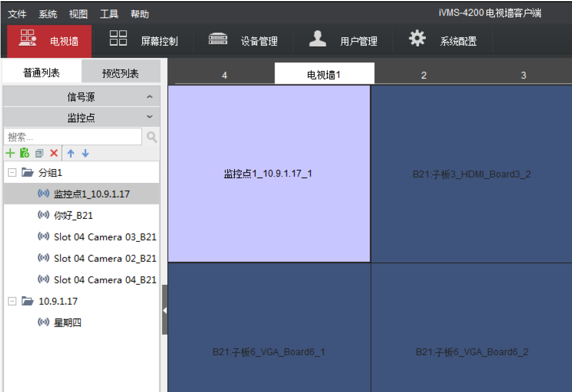Screen dimensions: 572x392
Task: Move camera down with the blue down arrow
Action: tap(85, 153)
